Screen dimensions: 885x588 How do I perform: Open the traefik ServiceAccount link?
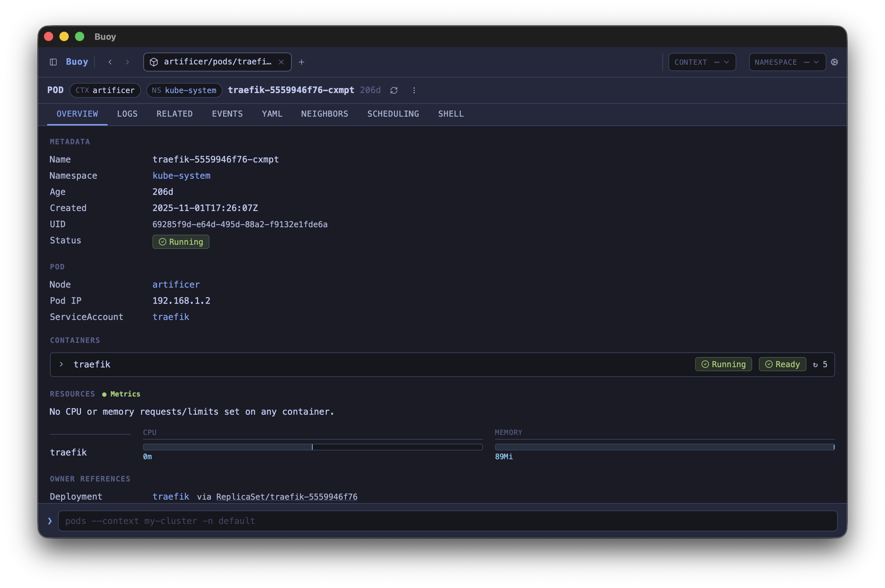click(x=171, y=317)
